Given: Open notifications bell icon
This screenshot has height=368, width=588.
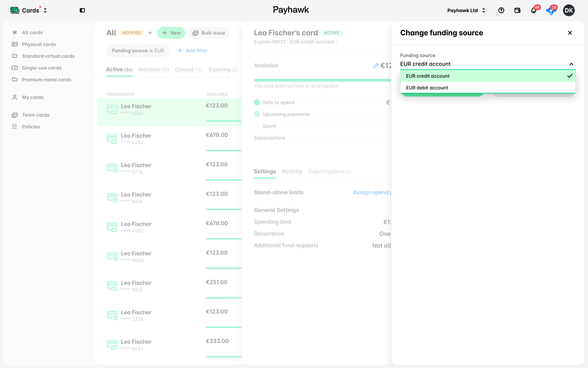Looking at the screenshot, I should [534, 10].
